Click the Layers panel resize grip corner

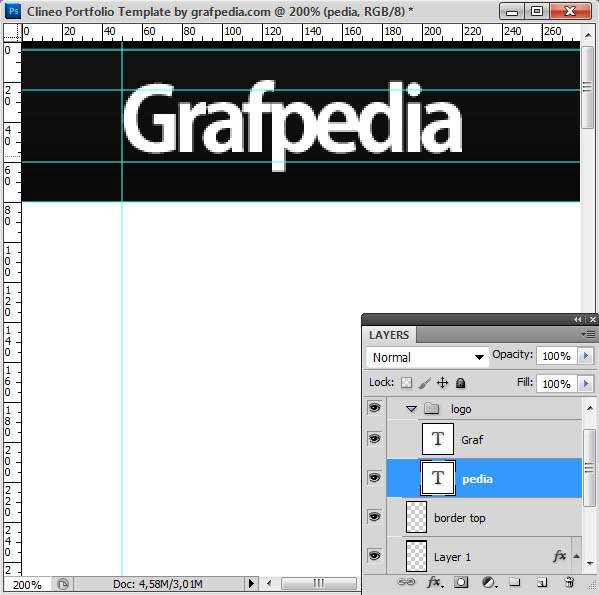pos(591,585)
